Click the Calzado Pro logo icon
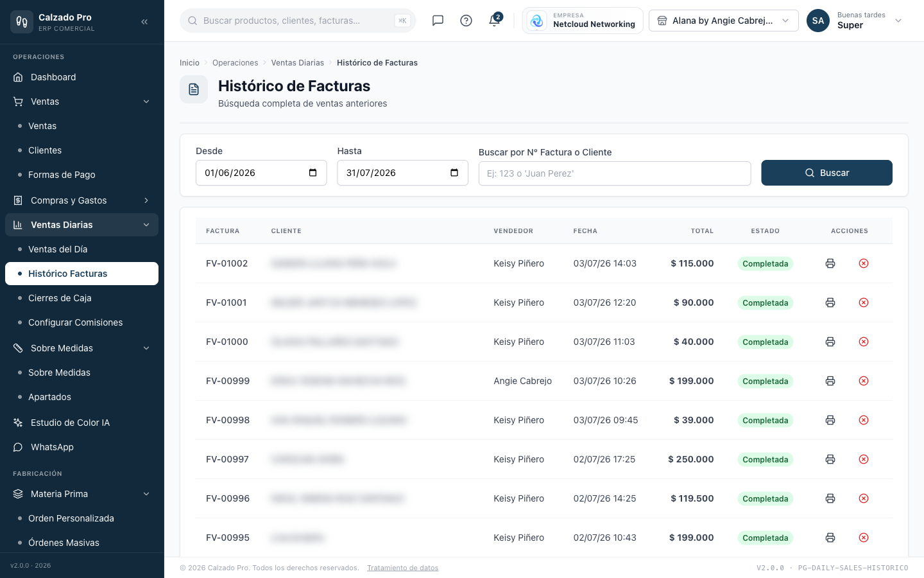The height and width of the screenshot is (578, 924). click(22, 22)
